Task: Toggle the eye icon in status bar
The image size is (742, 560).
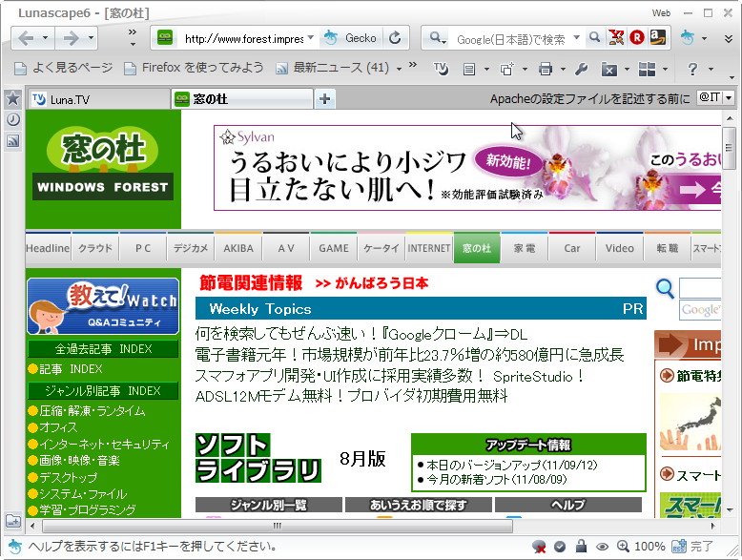Action: point(602,547)
